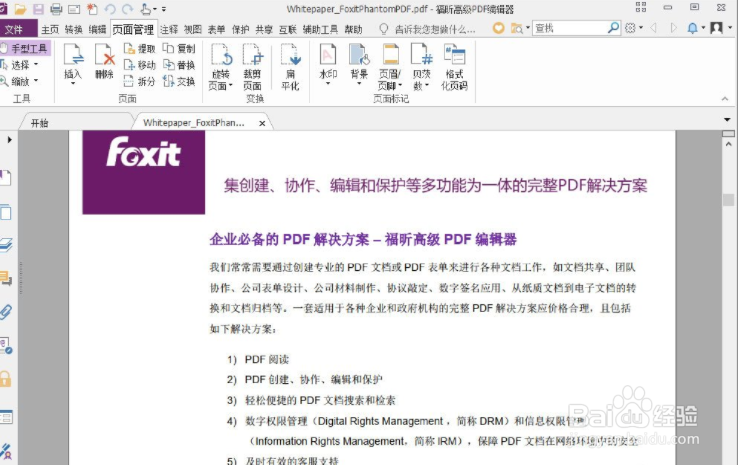Click the notification bell icon
This screenshot has width=741, height=465.
click(x=692, y=28)
